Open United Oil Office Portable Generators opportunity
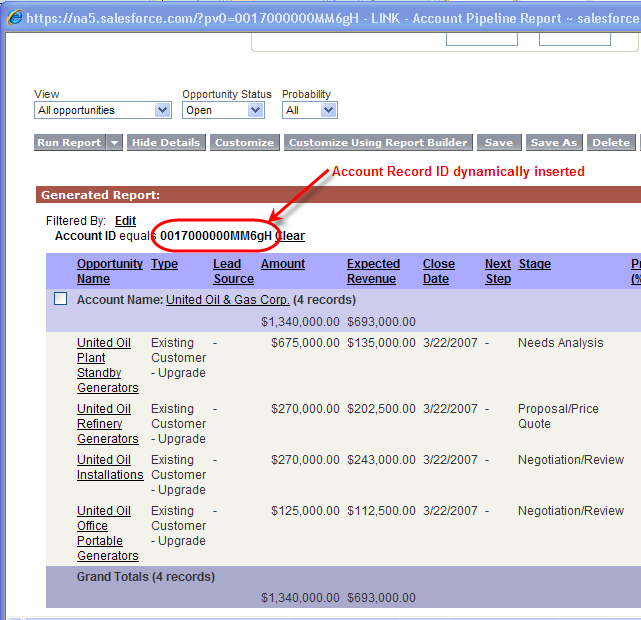Viewport: 641px width, 620px height. click(x=108, y=533)
